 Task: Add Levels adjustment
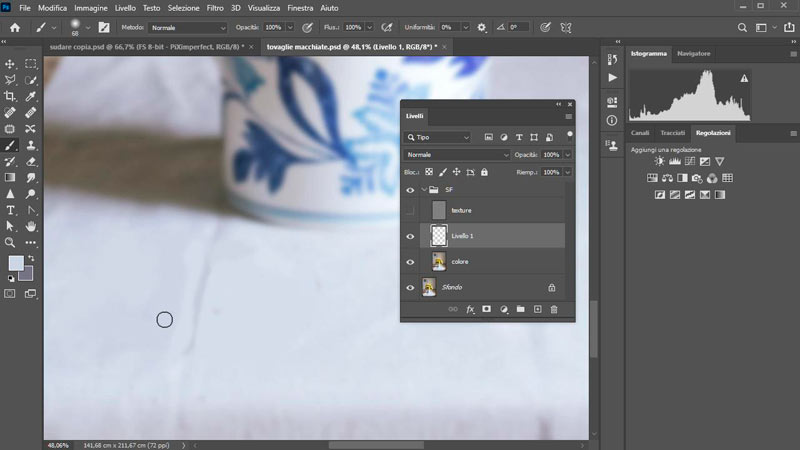[x=674, y=161]
